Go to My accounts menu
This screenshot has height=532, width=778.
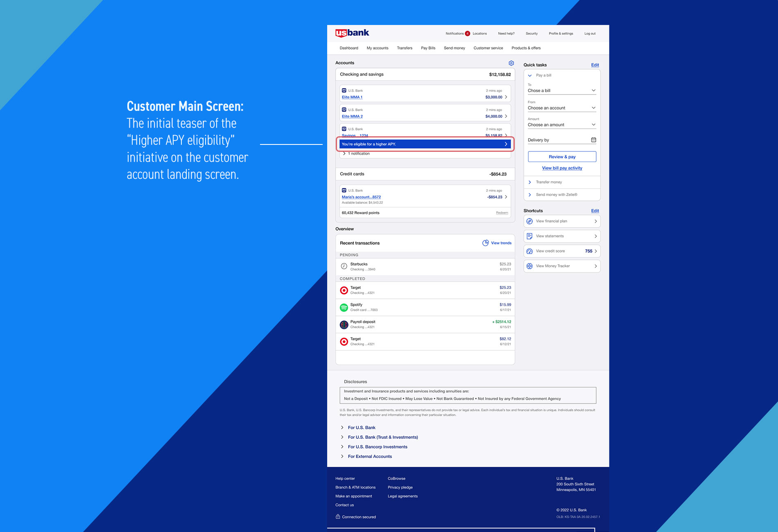(378, 48)
